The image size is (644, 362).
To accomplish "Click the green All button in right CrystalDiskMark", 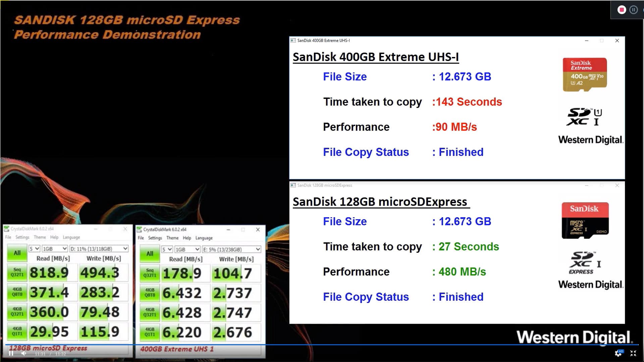I will coord(150,254).
